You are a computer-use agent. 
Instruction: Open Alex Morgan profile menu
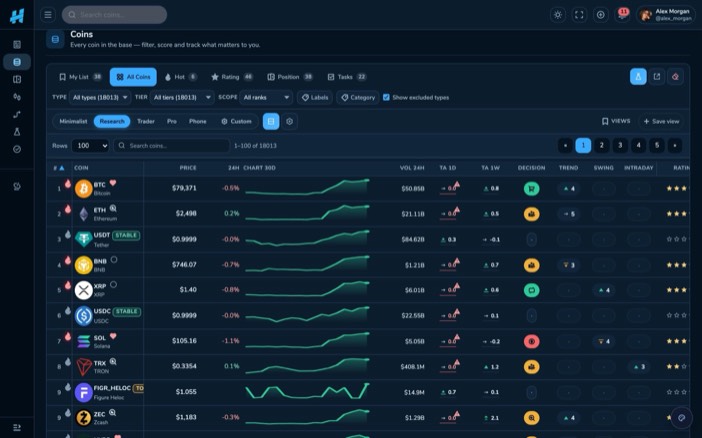[x=666, y=15]
